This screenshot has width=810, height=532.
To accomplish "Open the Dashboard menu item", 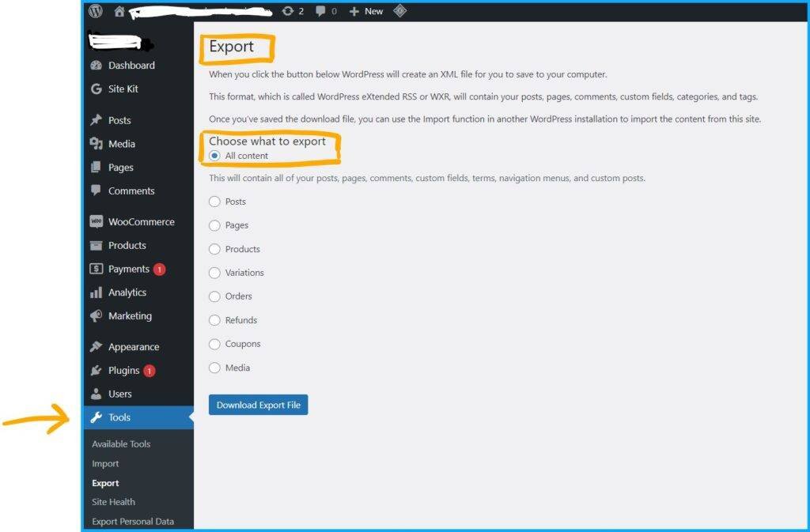I will click(x=131, y=66).
